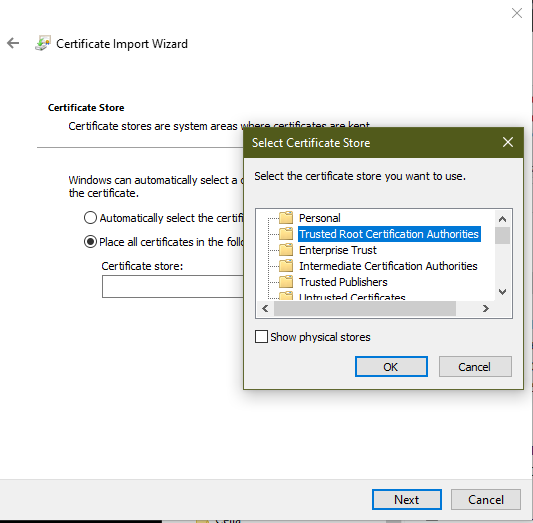Confirm store selection with OK

[391, 366]
